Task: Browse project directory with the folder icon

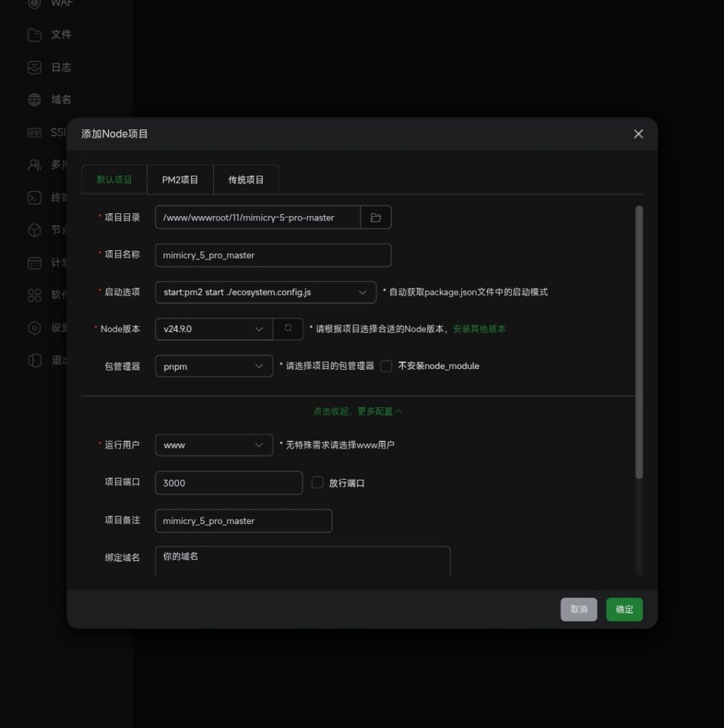Action: pyautogui.click(x=375, y=218)
